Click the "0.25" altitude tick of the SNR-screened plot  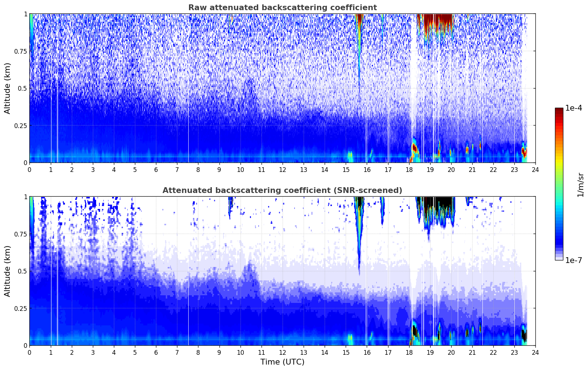pos(21,308)
